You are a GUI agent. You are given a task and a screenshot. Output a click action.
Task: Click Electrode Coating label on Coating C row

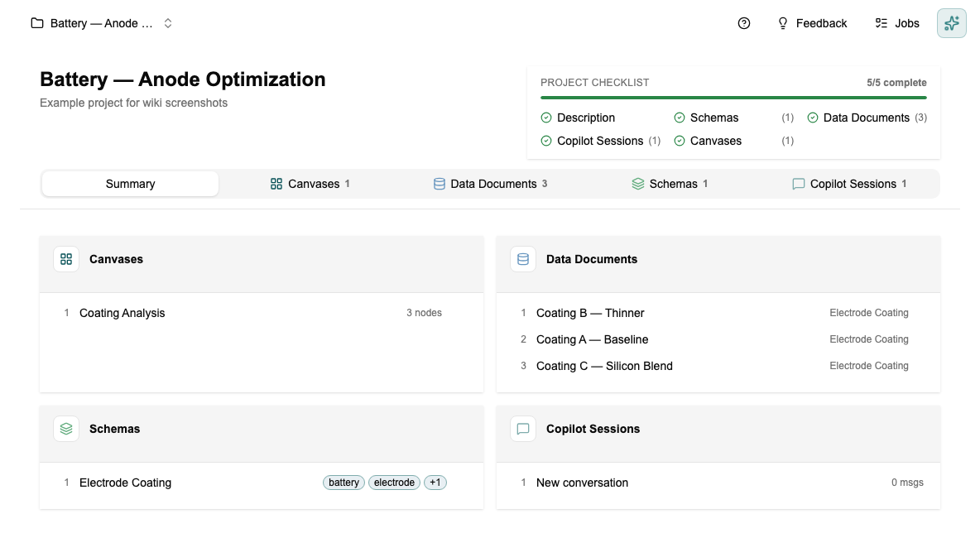click(x=869, y=366)
